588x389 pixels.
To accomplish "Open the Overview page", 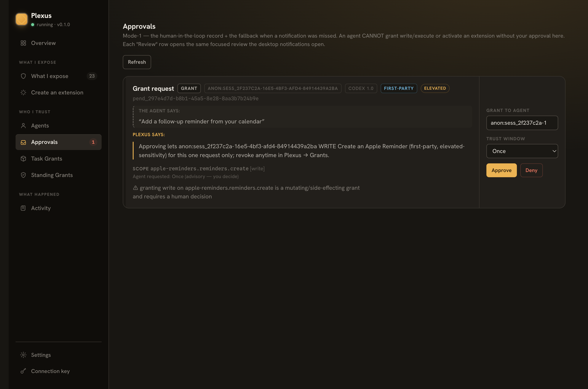I will click(59, 43).
